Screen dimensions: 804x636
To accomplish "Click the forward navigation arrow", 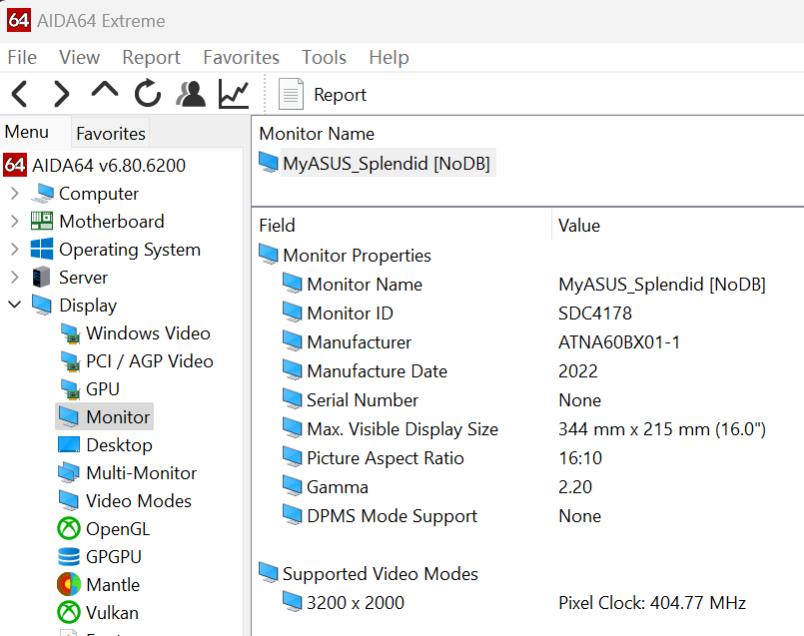I will click(60, 93).
